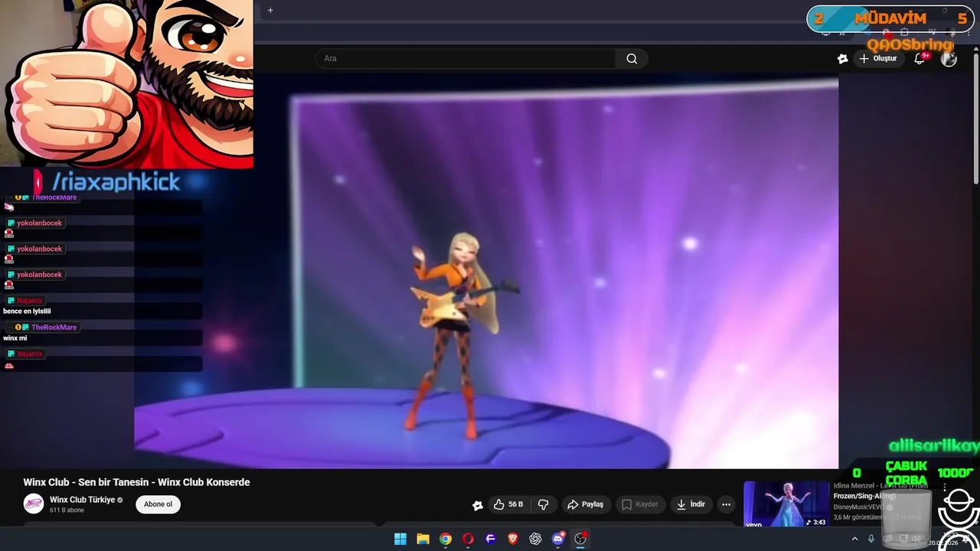Click the extension icon left of Oluştur
The width and height of the screenshot is (980, 551).
(842, 58)
